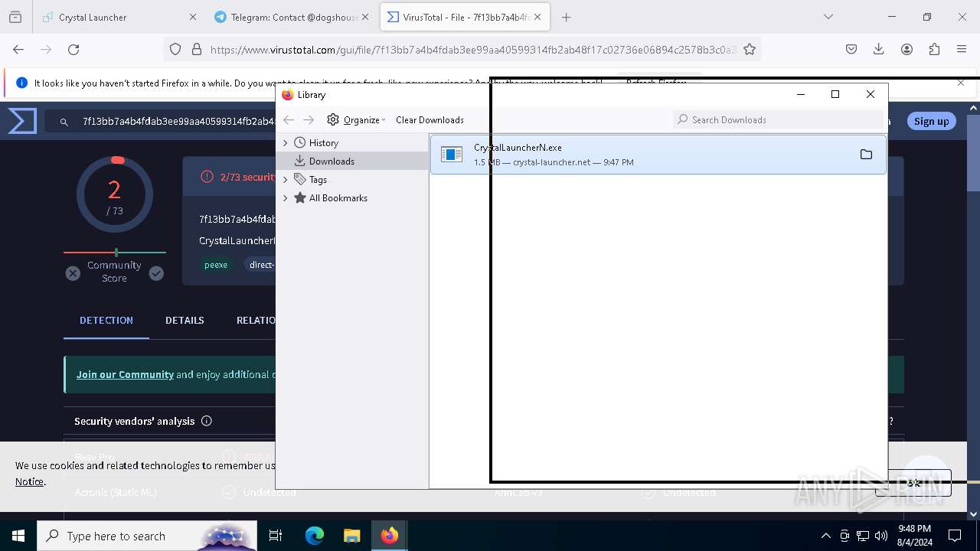Open the DETECTION tab
The width and height of the screenshot is (980, 551).
click(106, 320)
